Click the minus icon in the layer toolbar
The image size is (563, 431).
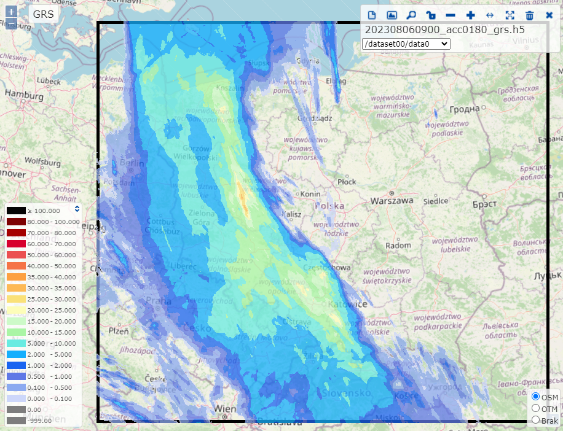(x=451, y=15)
